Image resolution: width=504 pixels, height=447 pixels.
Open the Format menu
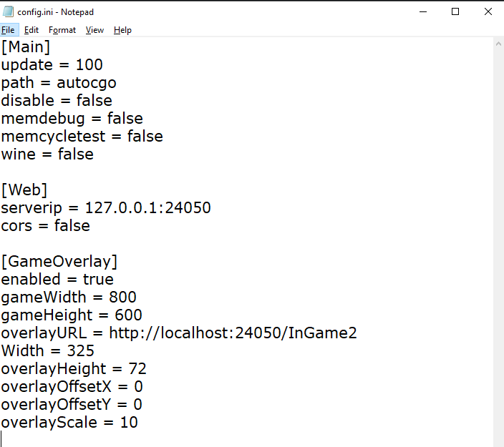pyautogui.click(x=62, y=30)
